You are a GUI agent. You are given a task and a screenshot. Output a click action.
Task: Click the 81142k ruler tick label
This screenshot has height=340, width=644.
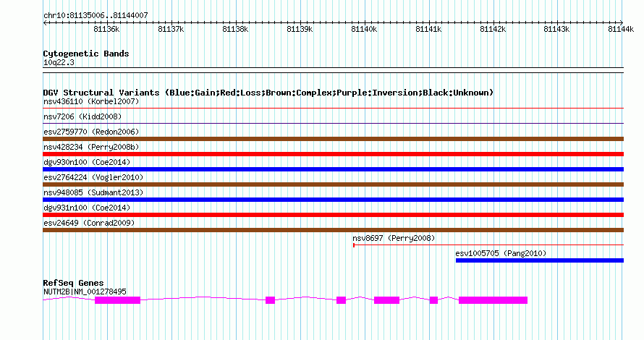pyautogui.click(x=493, y=29)
